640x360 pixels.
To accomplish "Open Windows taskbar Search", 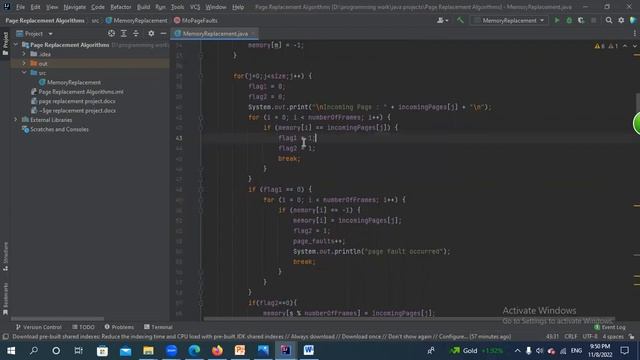I will point(34,351).
